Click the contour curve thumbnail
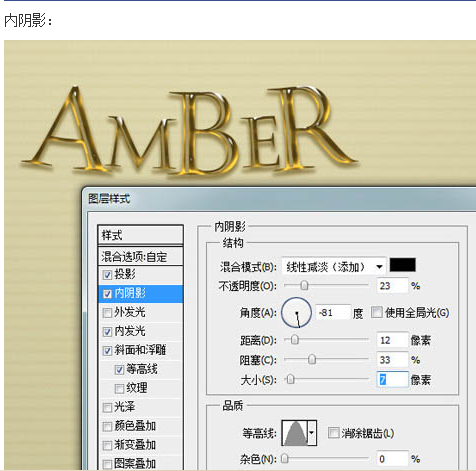 [x=295, y=433]
